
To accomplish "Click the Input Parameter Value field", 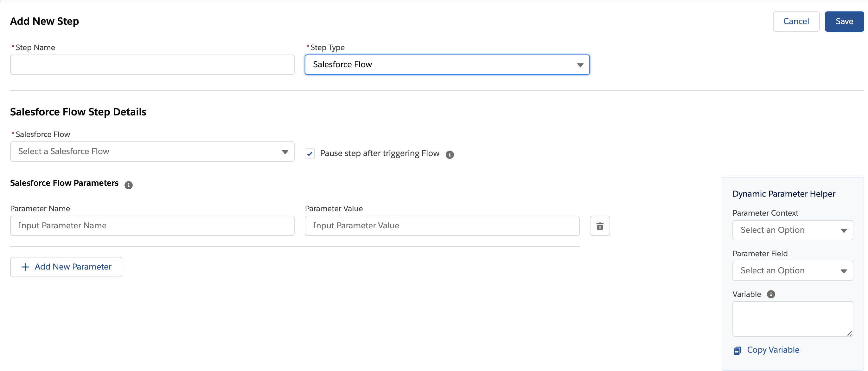I will [442, 226].
